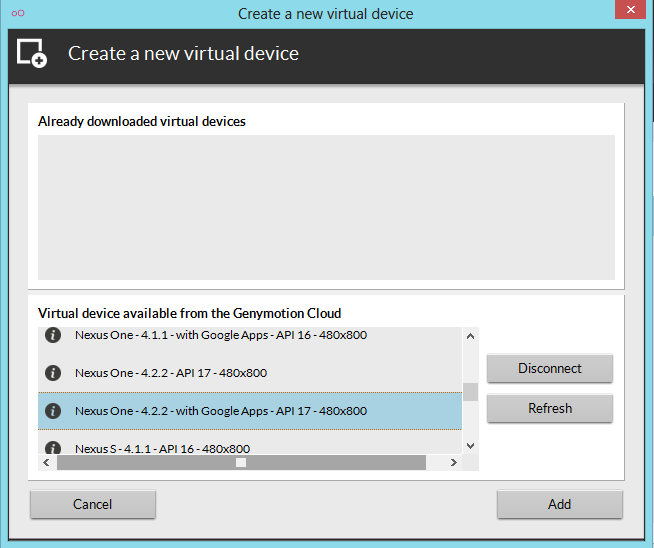Open info icon on highlighted Nexus One 4.2.2 Google Apps row
The image size is (654, 548).
pos(53,411)
